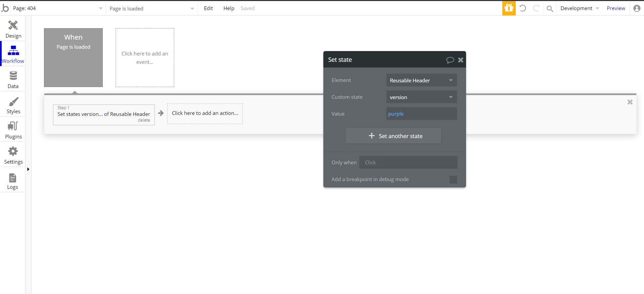
Task: Open the 'Page is loaded' element picker dropdown
Action: [x=152, y=8]
